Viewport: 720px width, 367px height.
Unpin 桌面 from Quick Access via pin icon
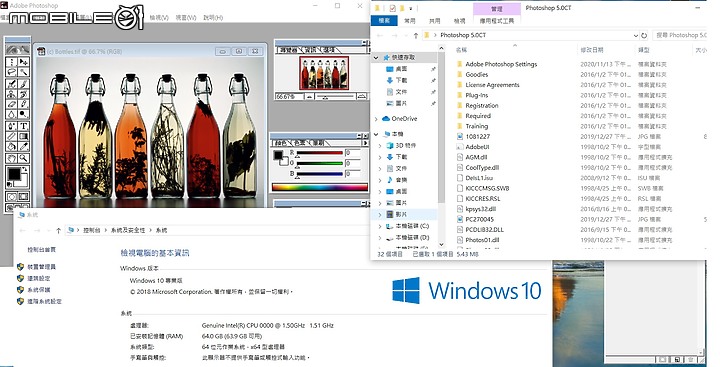[433, 69]
